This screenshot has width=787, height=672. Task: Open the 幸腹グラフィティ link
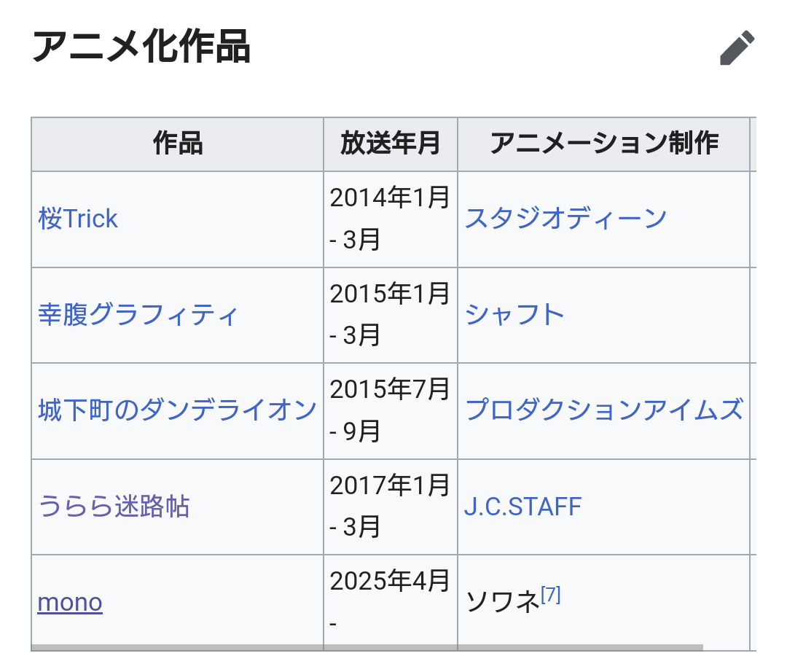coord(138,315)
